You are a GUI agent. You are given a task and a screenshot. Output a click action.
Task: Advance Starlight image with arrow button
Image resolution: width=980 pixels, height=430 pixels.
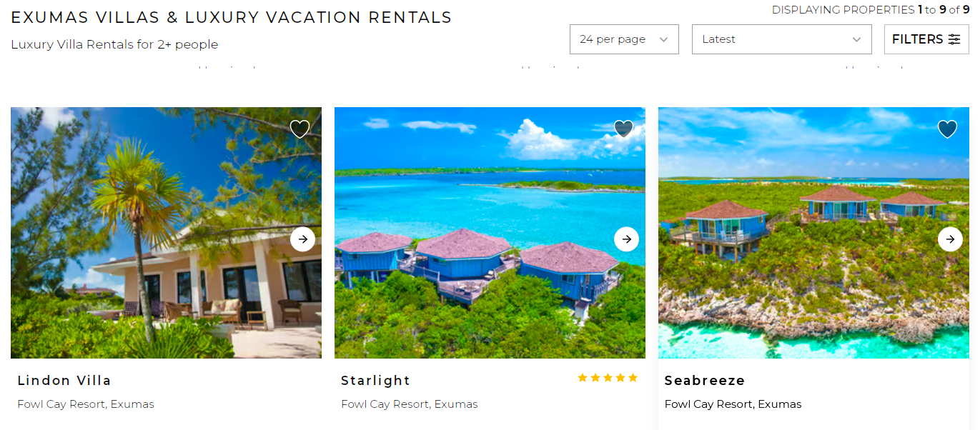tap(626, 239)
